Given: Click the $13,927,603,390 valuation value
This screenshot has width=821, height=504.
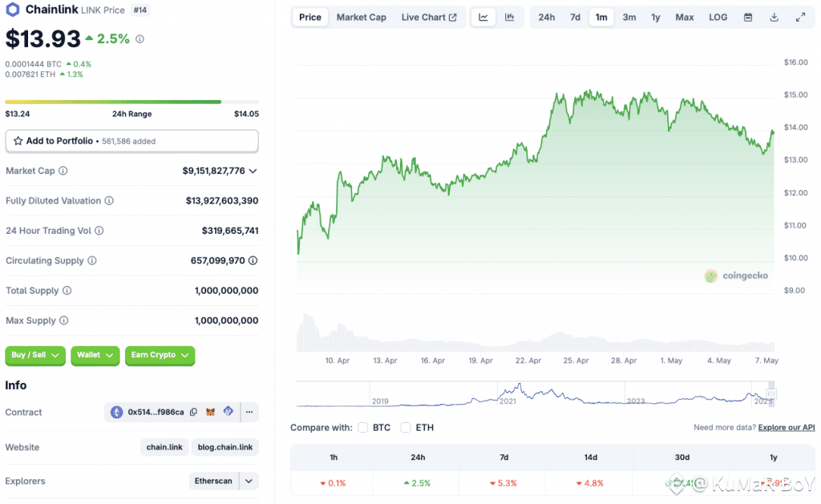Looking at the screenshot, I should pyautogui.click(x=222, y=200).
